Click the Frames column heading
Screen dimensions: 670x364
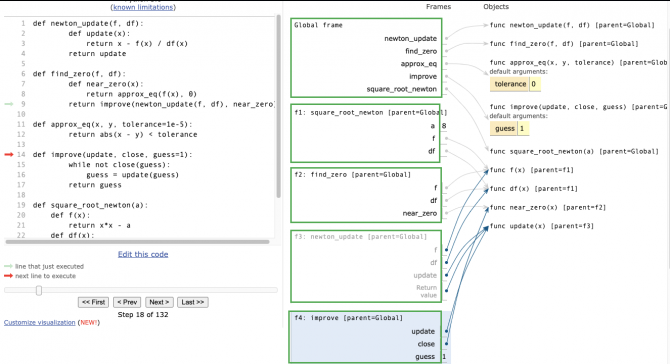tap(438, 7)
